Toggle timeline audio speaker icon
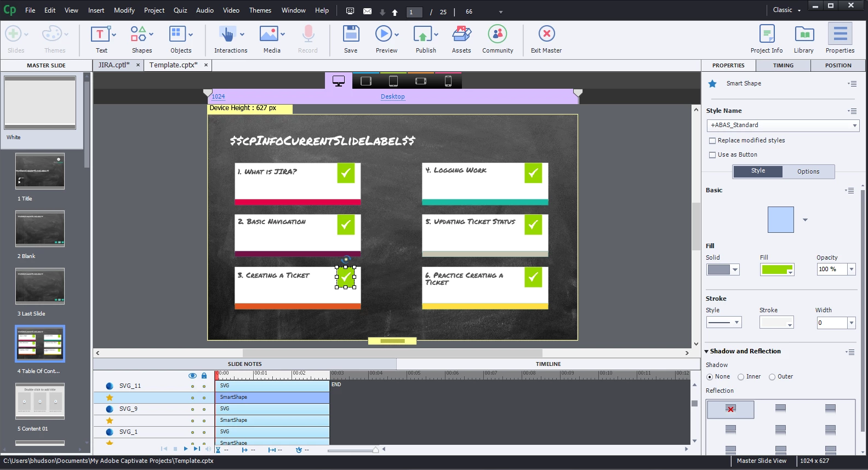Screen dimensions: 868x470 point(208,449)
